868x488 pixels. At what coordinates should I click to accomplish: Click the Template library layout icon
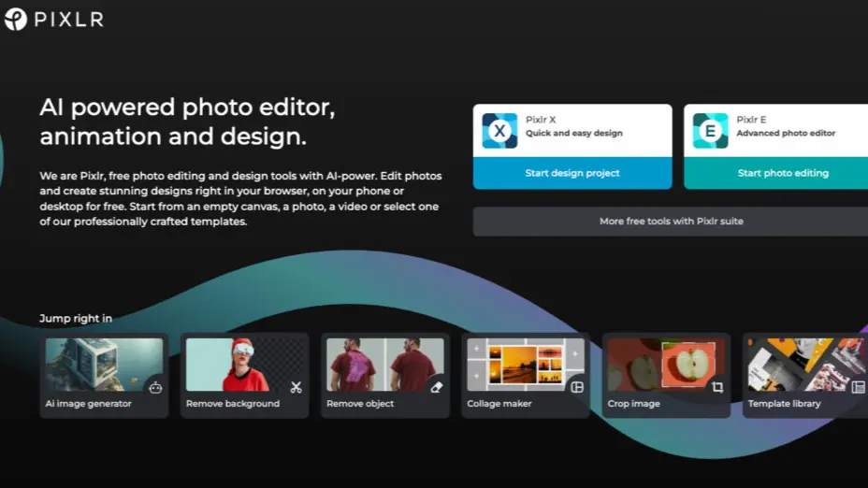tap(858, 387)
